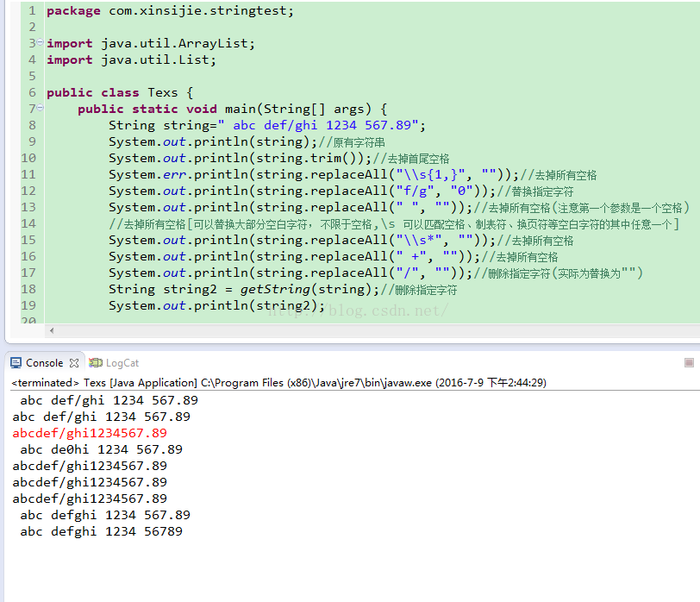Click the Console tab monitor icon
The image size is (700, 602).
click(x=16, y=362)
